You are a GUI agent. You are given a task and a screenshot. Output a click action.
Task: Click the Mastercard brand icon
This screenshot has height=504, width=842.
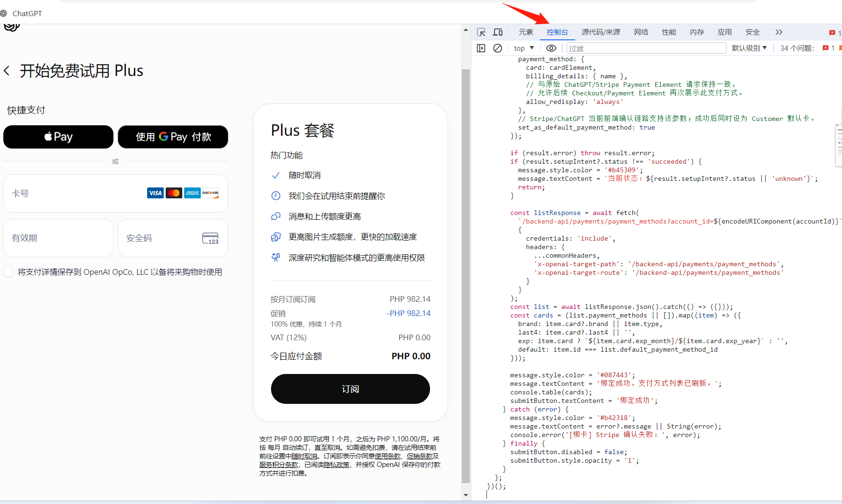pos(174,193)
